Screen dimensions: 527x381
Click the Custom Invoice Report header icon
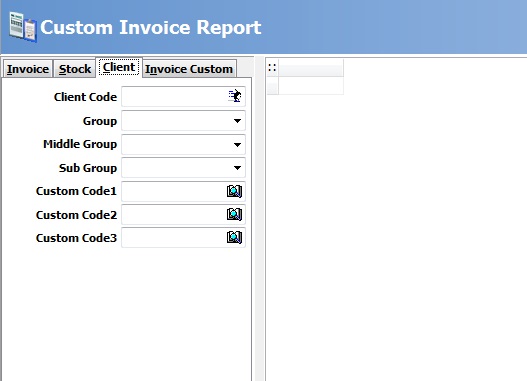[x=23, y=27]
